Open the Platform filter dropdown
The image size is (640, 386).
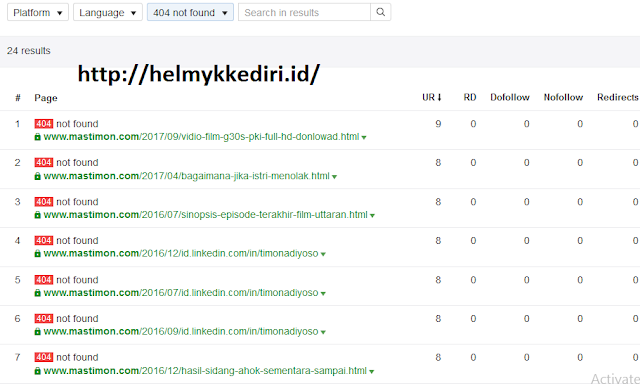(38, 12)
